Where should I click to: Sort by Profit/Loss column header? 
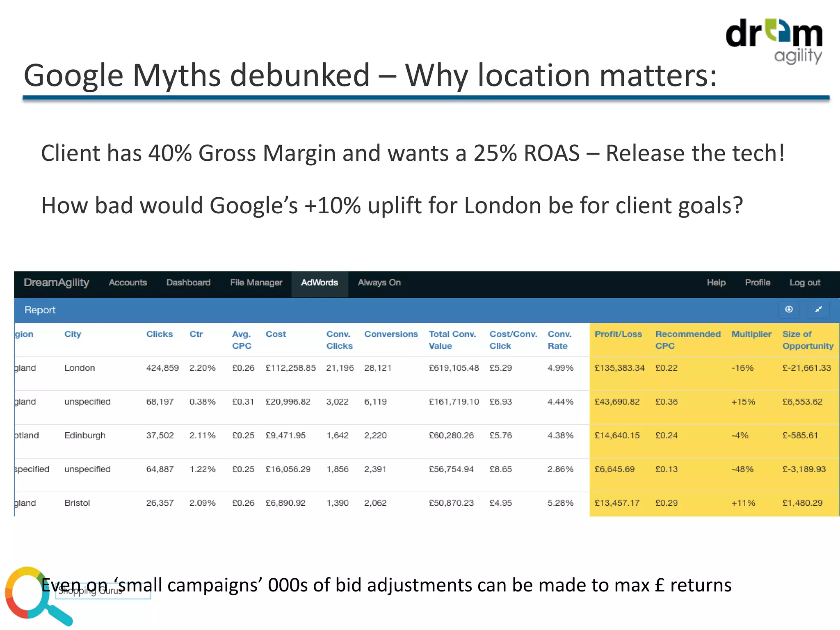(618, 334)
